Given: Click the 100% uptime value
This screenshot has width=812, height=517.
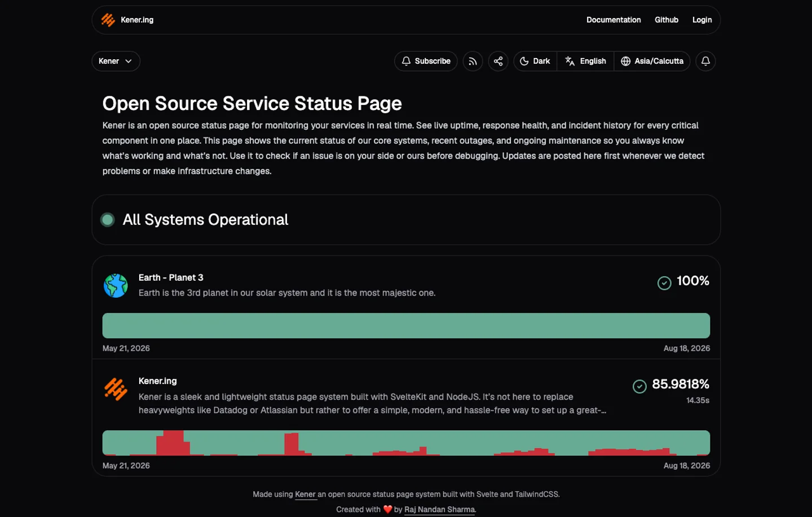Looking at the screenshot, I should [x=692, y=281].
